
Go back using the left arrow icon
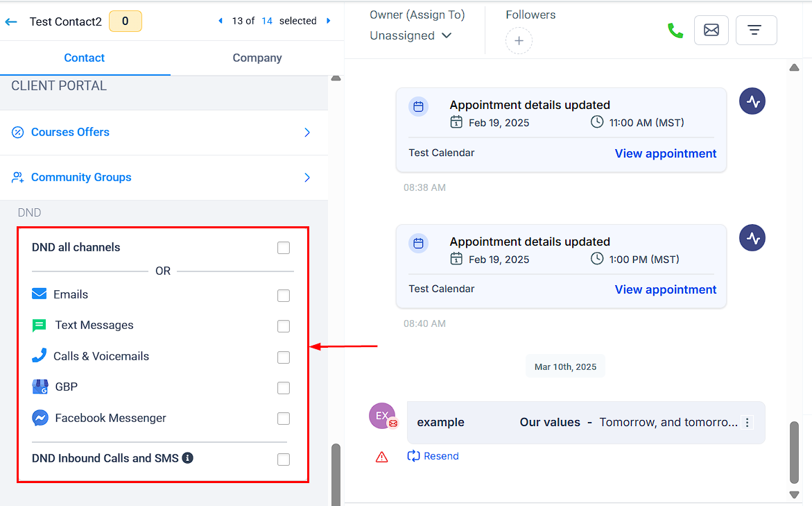pos(11,22)
